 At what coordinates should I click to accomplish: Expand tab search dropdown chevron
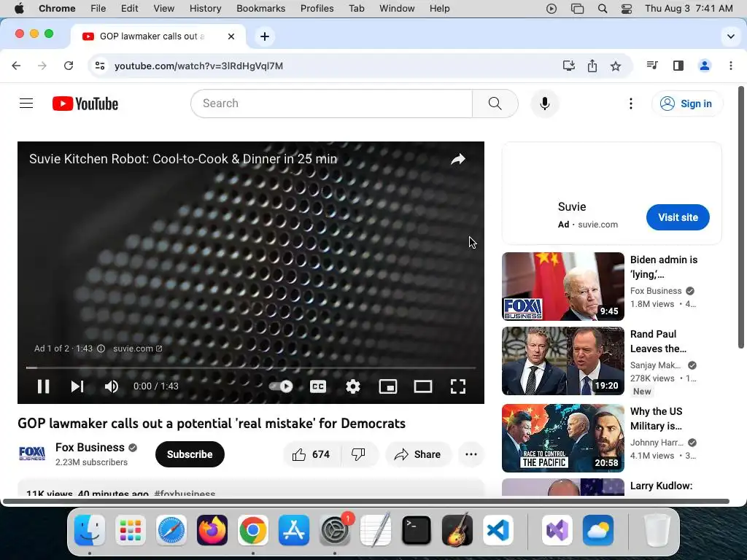click(730, 36)
